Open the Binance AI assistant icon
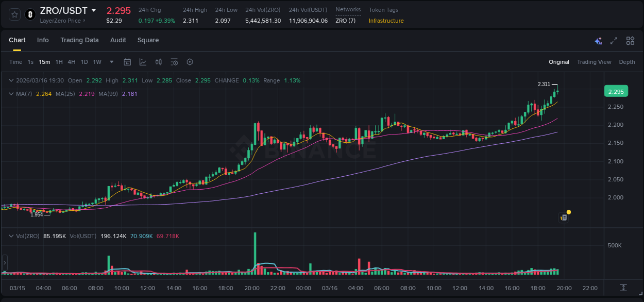The image size is (644, 302). tap(598, 40)
